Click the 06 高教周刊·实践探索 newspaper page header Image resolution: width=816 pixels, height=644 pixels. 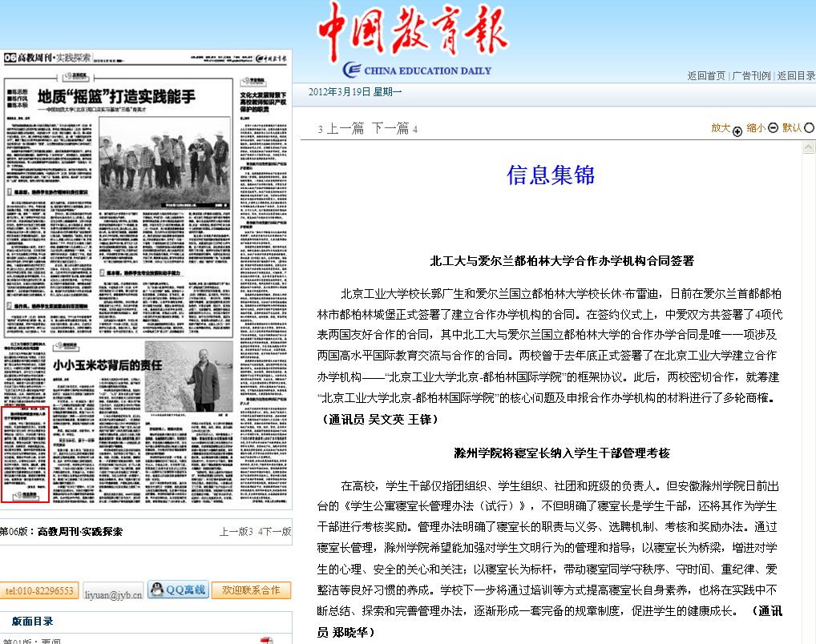[47, 58]
